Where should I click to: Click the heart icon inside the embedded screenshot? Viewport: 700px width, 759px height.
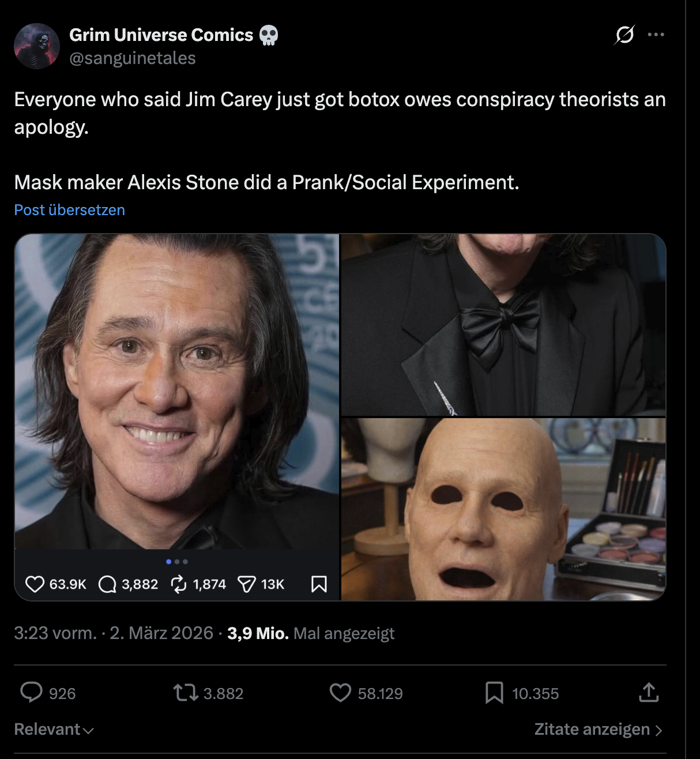[x=35, y=584]
